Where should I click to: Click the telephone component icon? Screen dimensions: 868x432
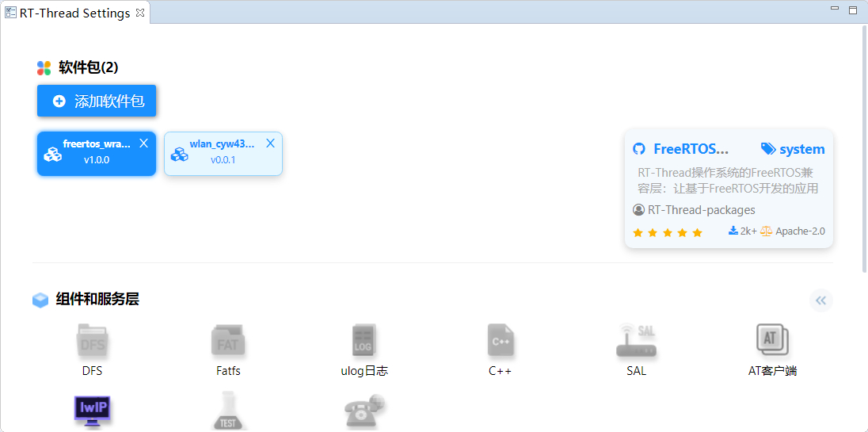click(x=364, y=411)
